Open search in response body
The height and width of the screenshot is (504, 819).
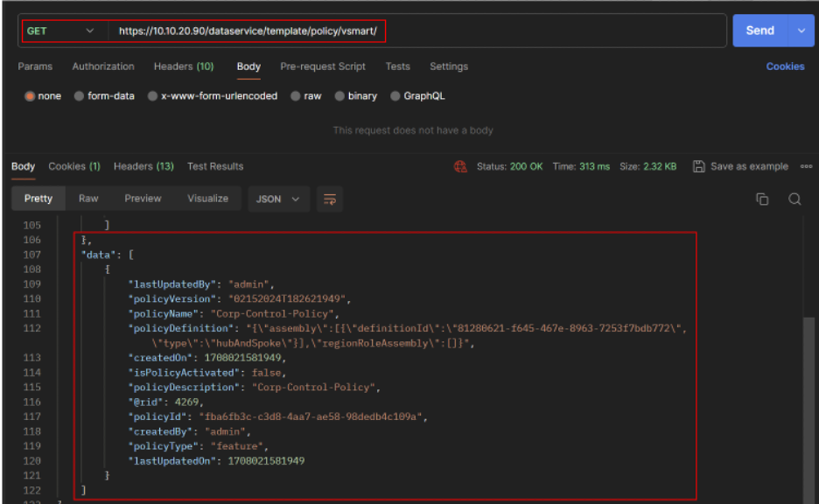point(794,199)
